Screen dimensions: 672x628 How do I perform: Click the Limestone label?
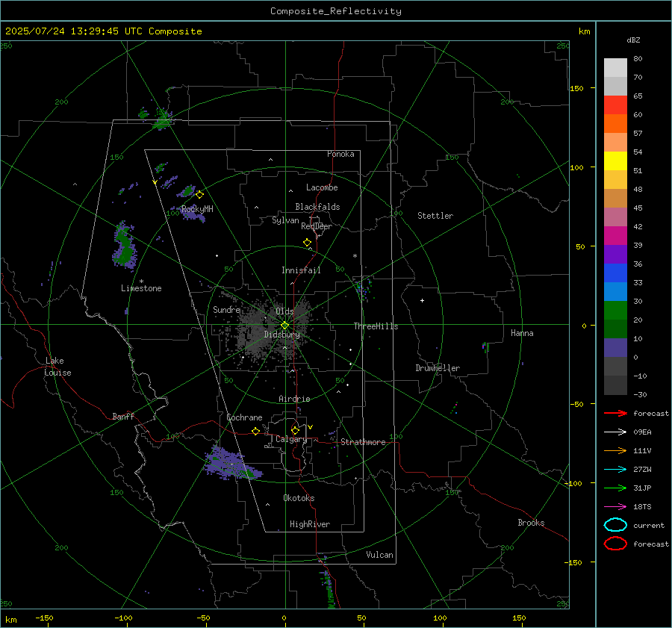tap(141, 288)
